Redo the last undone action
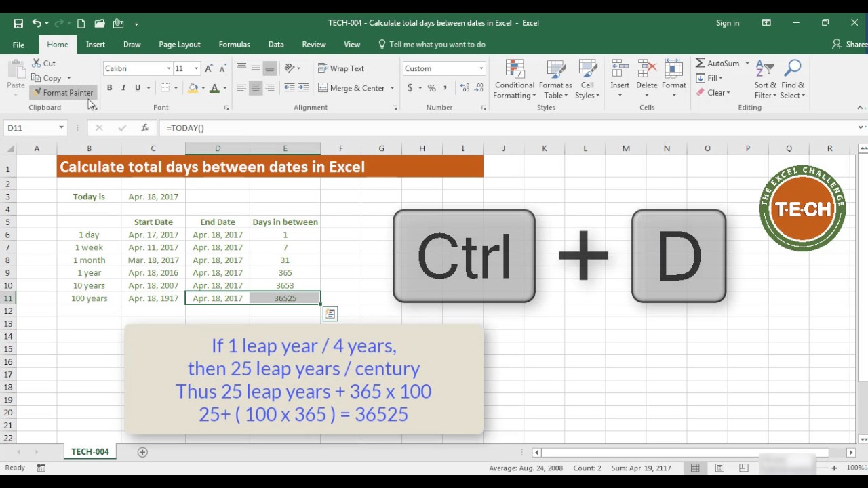 coord(59,23)
